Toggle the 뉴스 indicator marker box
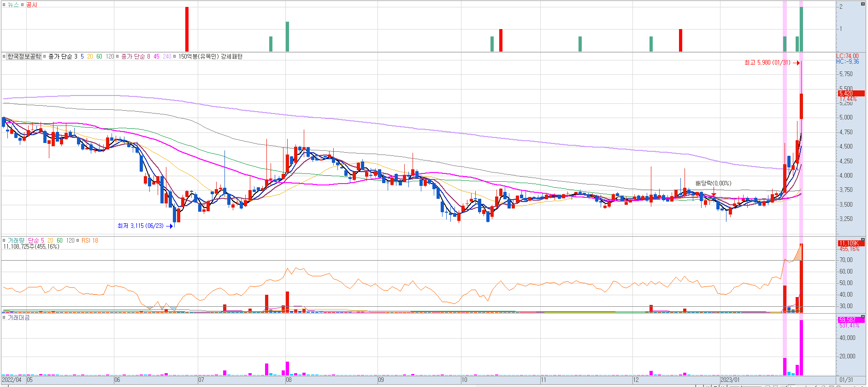Image resolution: width=868 pixels, height=387 pixels. pyautogui.click(x=4, y=5)
